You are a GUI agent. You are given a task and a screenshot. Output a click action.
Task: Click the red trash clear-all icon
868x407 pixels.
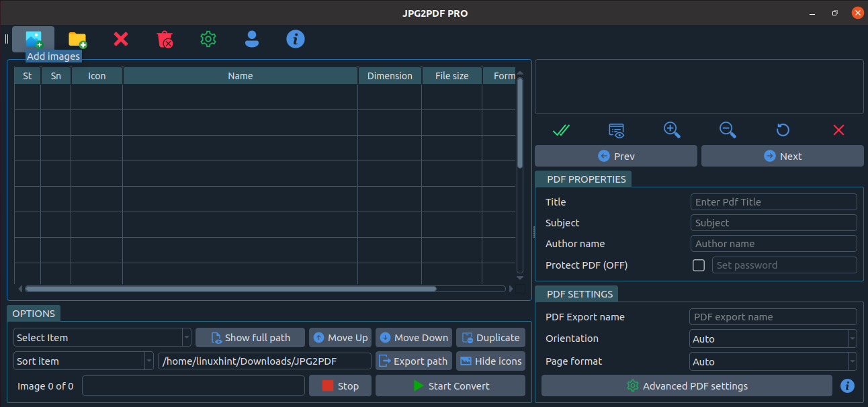point(165,39)
